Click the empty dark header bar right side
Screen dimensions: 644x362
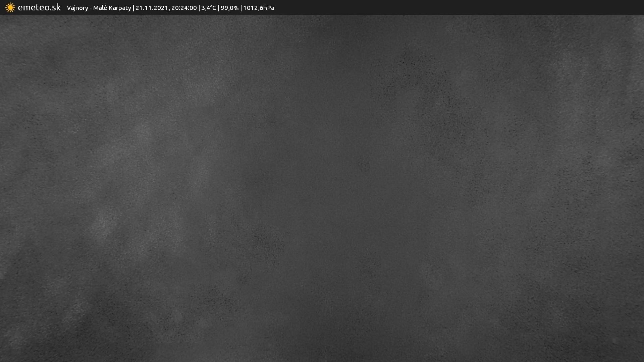pos(470,7)
